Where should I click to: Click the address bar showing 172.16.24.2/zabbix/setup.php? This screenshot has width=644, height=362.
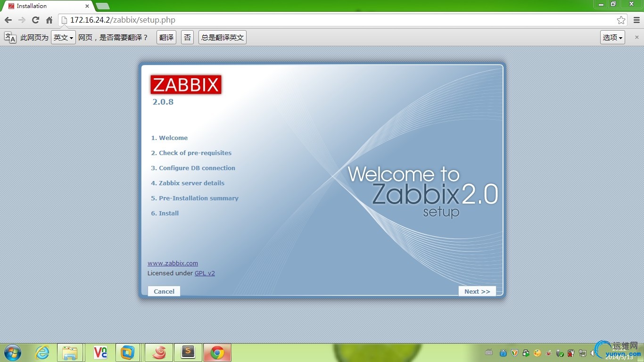coord(342,20)
